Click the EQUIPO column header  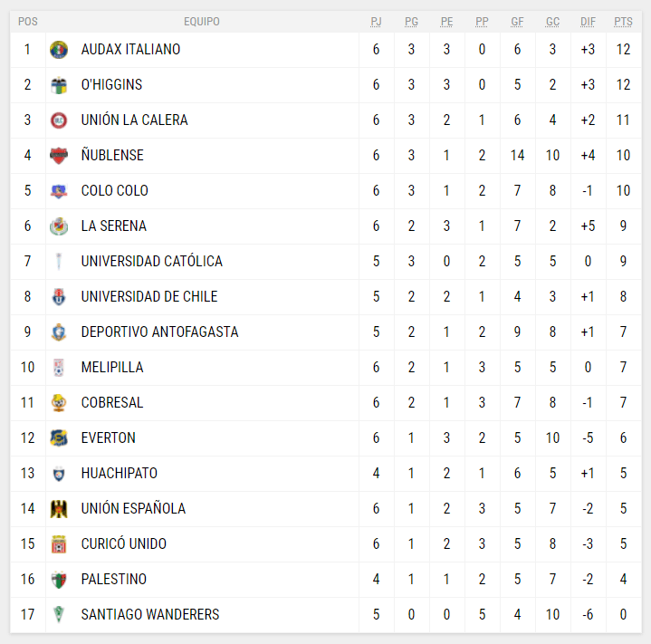(x=201, y=22)
